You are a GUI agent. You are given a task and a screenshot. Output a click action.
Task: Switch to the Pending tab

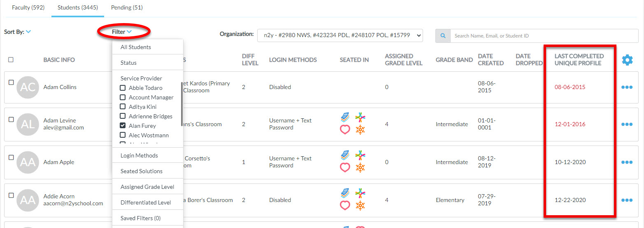tap(127, 8)
